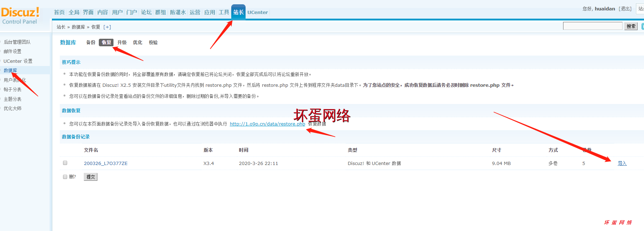Viewport: 644px width, 231px height.
Task: Click the 技巧提示 section header
Action: tap(71, 62)
